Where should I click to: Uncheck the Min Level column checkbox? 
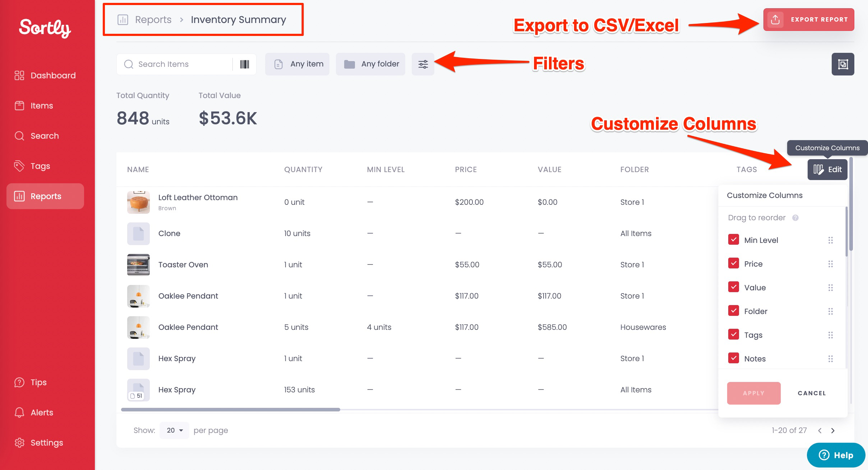pos(733,240)
